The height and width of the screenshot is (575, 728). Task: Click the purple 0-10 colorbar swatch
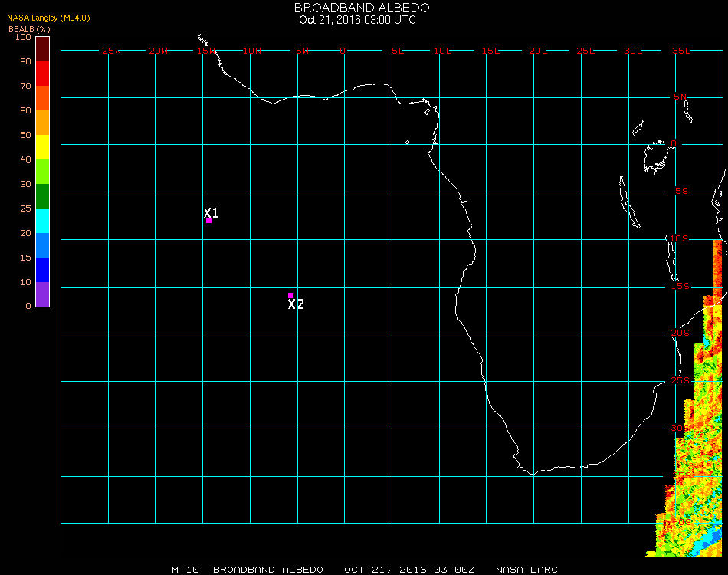pos(42,294)
